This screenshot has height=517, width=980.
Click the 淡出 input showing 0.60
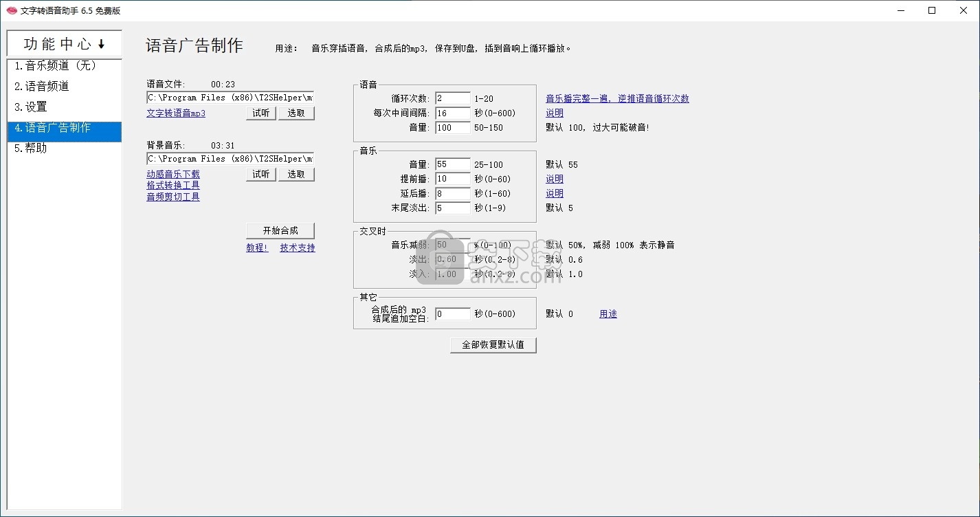[x=453, y=259]
